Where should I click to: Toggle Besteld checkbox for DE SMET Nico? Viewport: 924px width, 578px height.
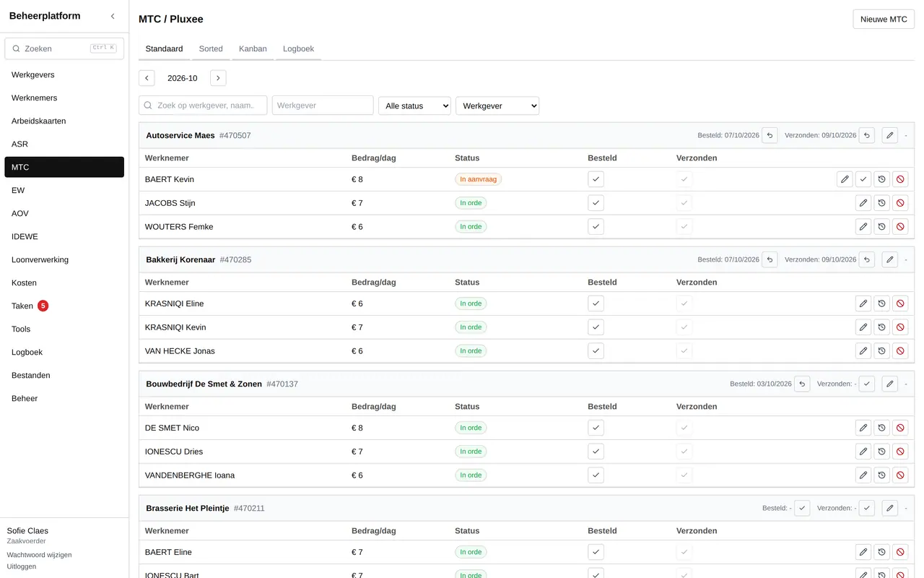coord(596,428)
